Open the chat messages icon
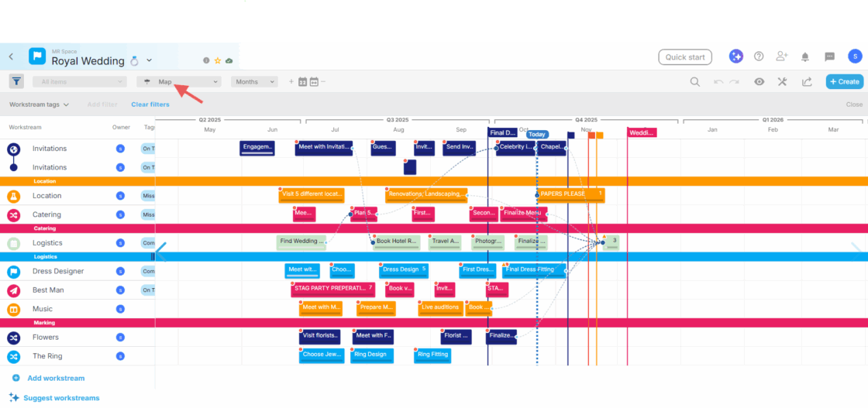868x408 pixels. click(829, 57)
